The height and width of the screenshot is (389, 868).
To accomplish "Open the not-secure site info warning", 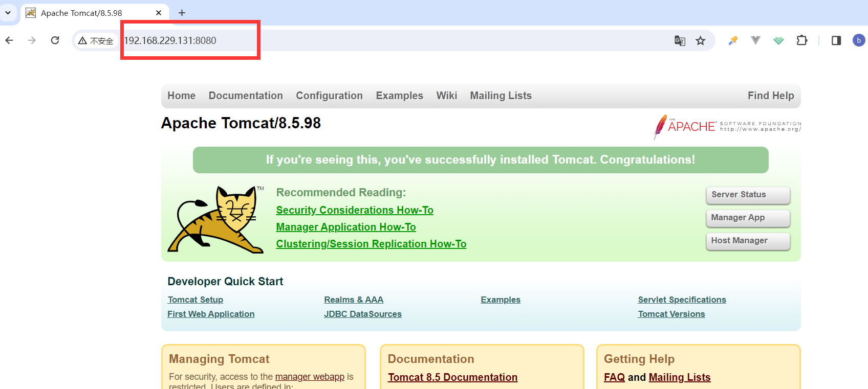I will [x=96, y=41].
